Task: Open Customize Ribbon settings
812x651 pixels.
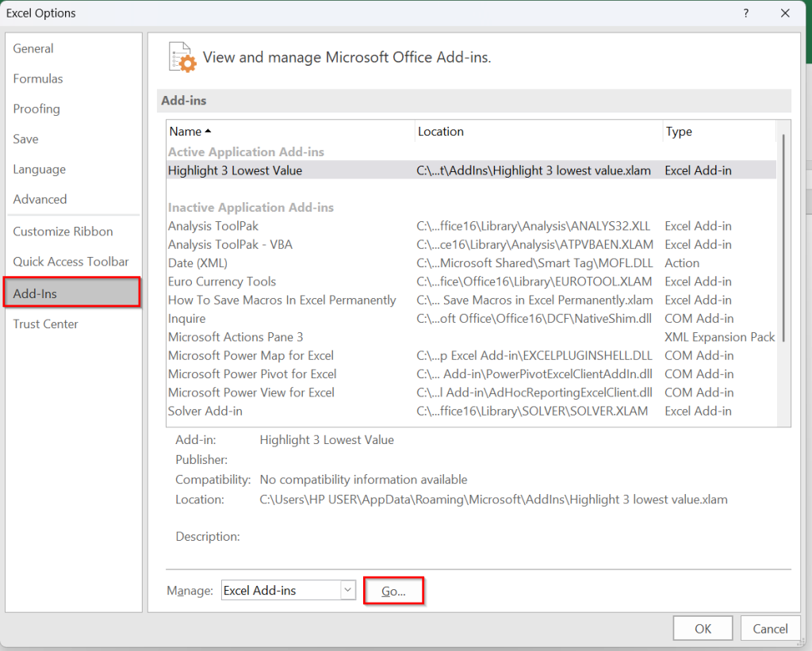Action: (62, 231)
